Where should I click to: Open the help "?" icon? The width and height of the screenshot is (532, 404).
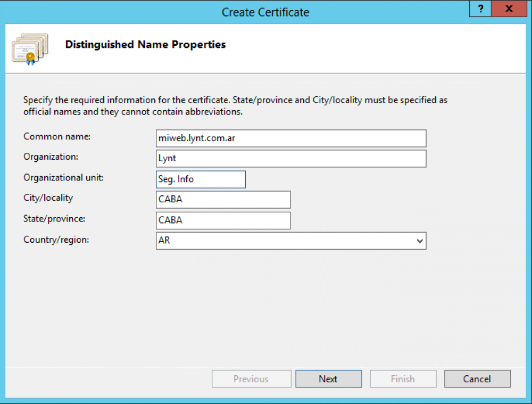click(x=480, y=9)
